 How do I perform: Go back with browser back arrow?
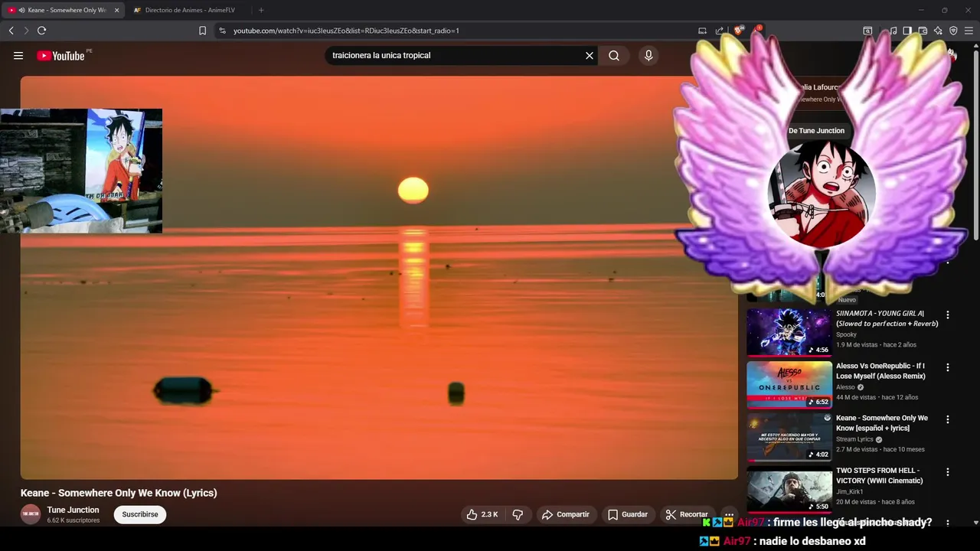(x=11, y=31)
